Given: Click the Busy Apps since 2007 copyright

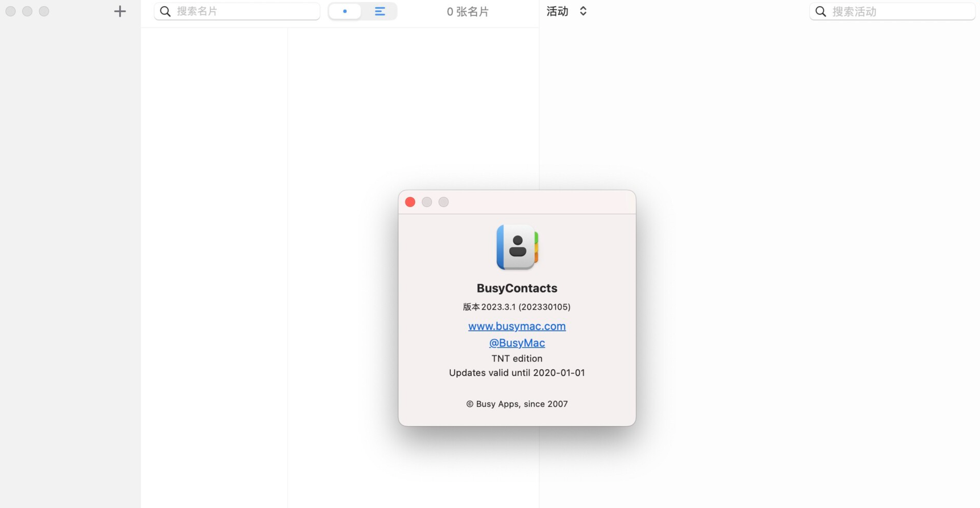Looking at the screenshot, I should [517, 404].
